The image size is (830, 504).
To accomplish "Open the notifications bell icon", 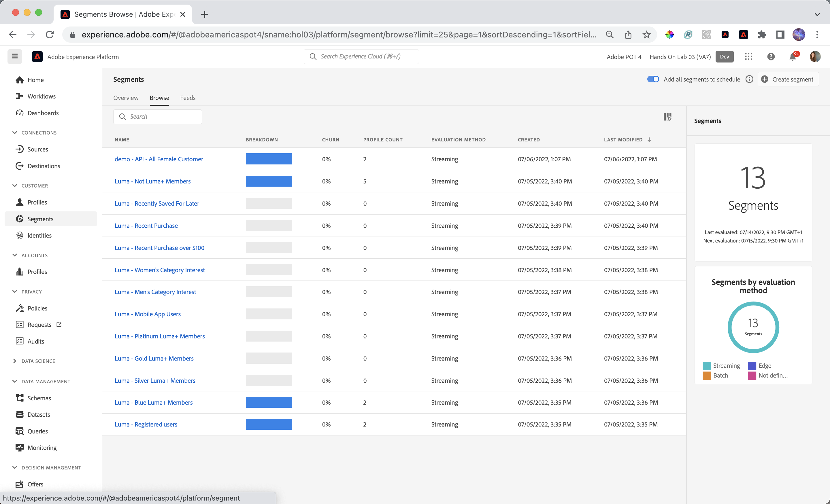I will (x=793, y=56).
